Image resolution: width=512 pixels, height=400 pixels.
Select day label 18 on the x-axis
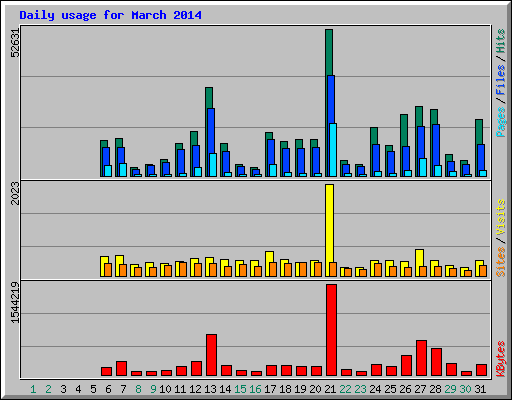point(285,389)
